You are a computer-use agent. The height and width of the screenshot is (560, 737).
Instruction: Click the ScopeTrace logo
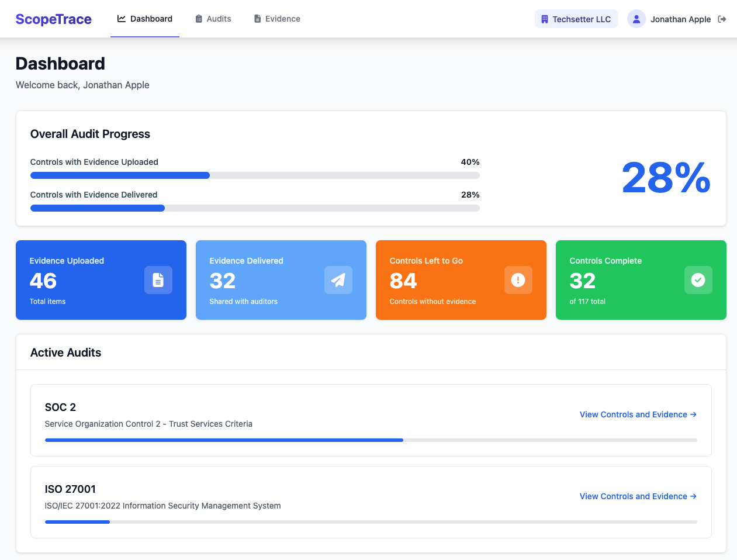click(53, 19)
